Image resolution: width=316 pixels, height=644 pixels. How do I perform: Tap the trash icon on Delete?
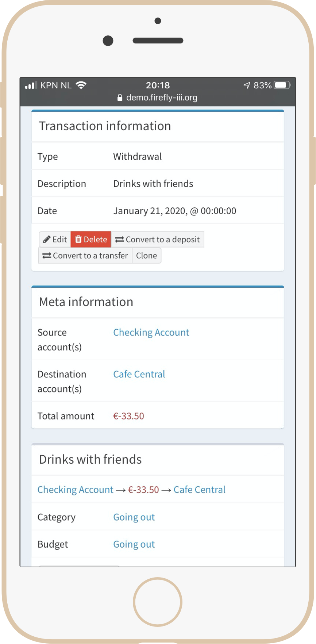click(78, 239)
